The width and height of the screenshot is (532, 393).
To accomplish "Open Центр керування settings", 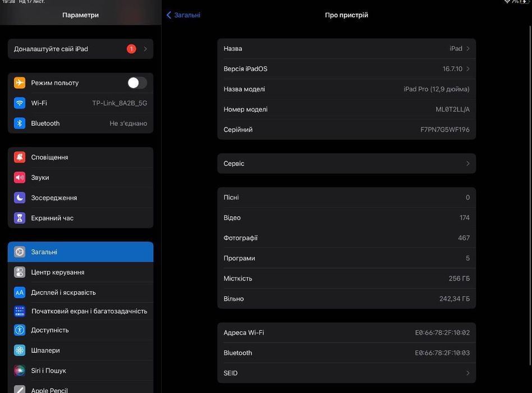I will click(x=80, y=272).
